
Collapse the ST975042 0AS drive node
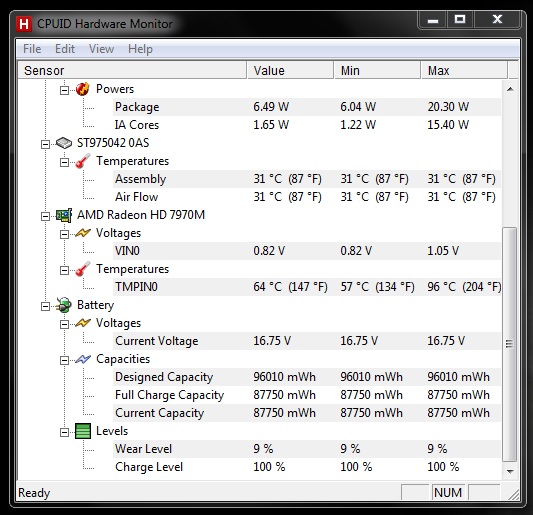45,144
